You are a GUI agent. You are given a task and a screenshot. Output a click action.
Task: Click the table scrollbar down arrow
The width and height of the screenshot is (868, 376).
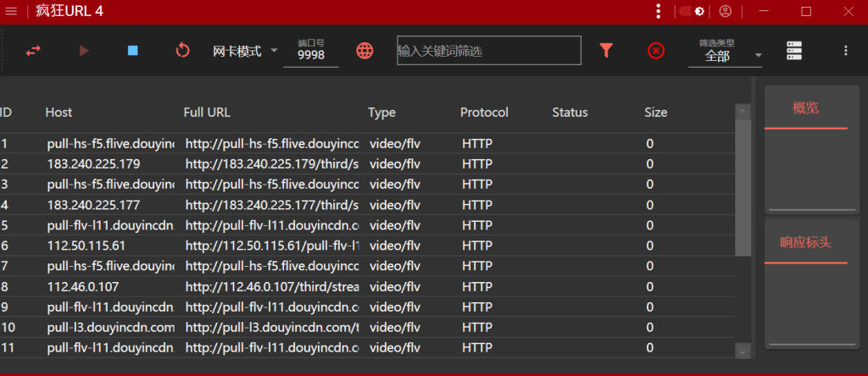tap(743, 351)
